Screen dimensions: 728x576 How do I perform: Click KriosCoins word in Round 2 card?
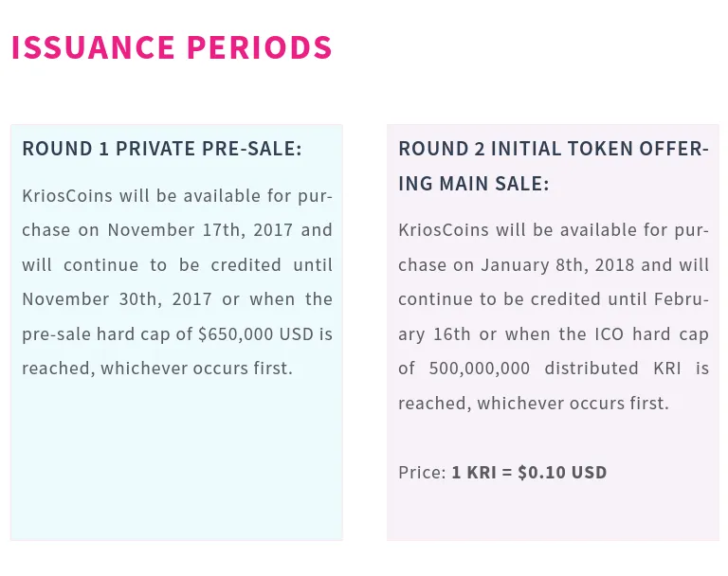coord(444,230)
